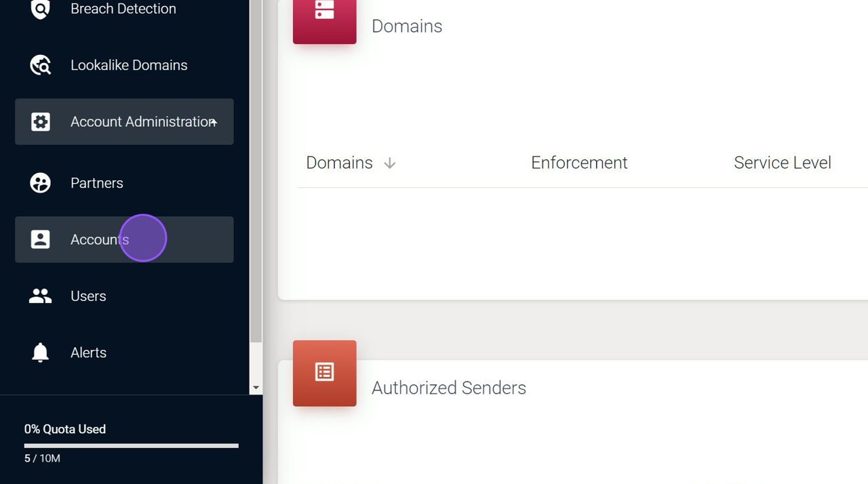Click the Account Administration gear icon
The image size is (868, 484).
(40, 121)
